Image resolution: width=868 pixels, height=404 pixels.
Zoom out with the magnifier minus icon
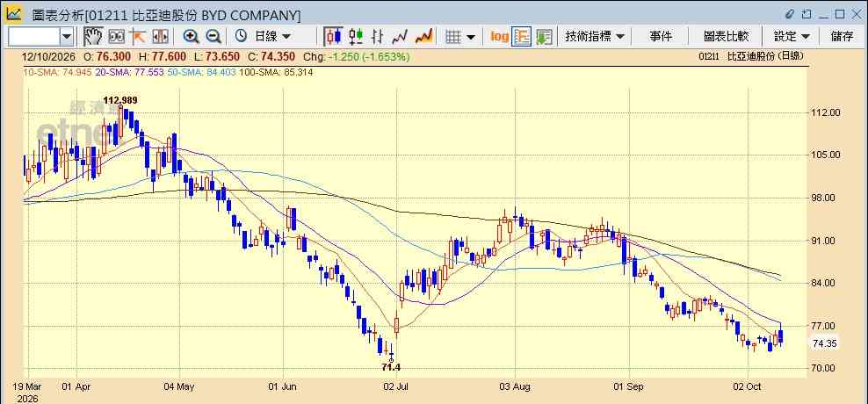pyautogui.click(x=213, y=37)
